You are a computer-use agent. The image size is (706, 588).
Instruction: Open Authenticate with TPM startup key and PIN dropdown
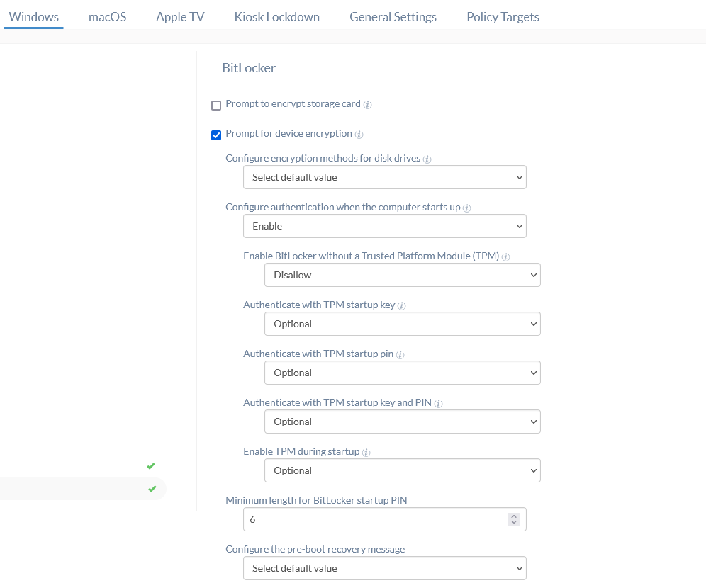(x=402, y=422)
